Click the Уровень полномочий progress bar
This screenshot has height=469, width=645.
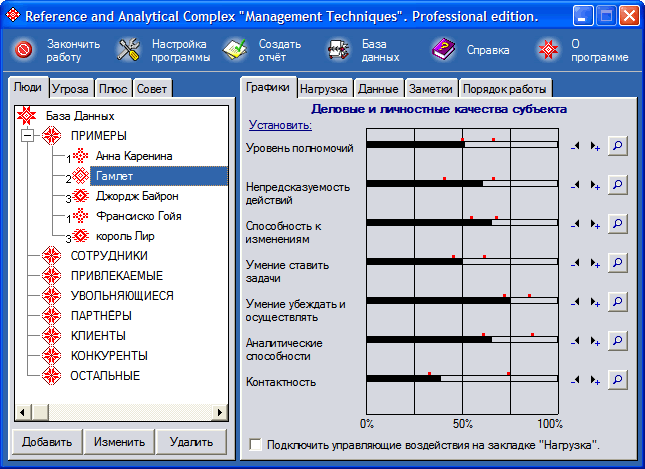(x=462, y=144)
